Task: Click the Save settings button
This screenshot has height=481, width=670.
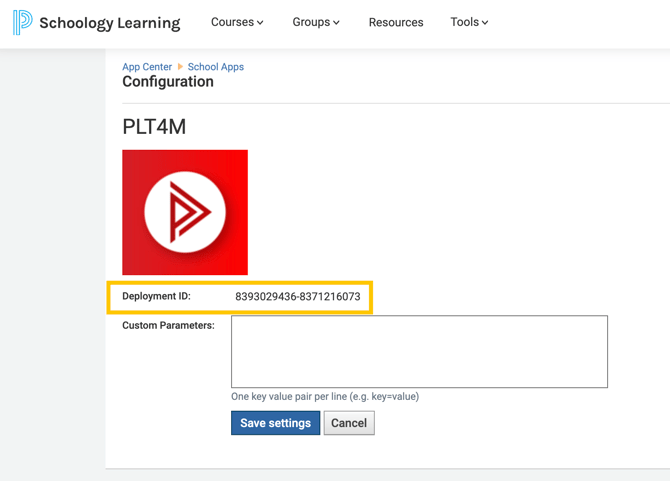Action: point(276,423)
